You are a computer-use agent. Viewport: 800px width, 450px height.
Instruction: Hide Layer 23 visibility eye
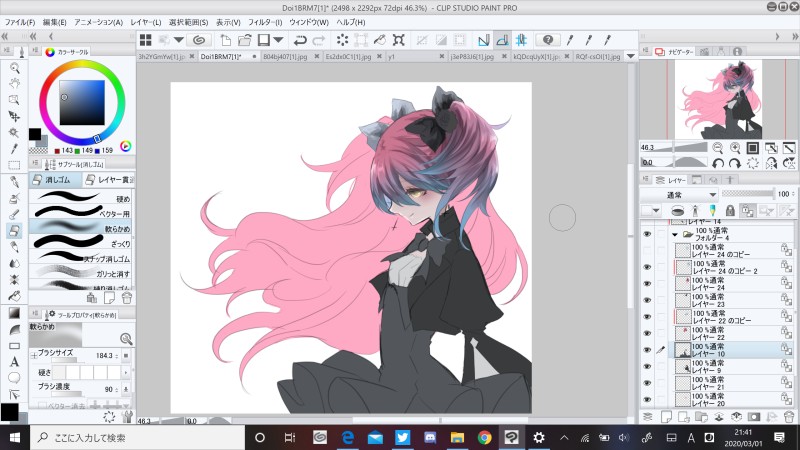[x=647, y=300]
